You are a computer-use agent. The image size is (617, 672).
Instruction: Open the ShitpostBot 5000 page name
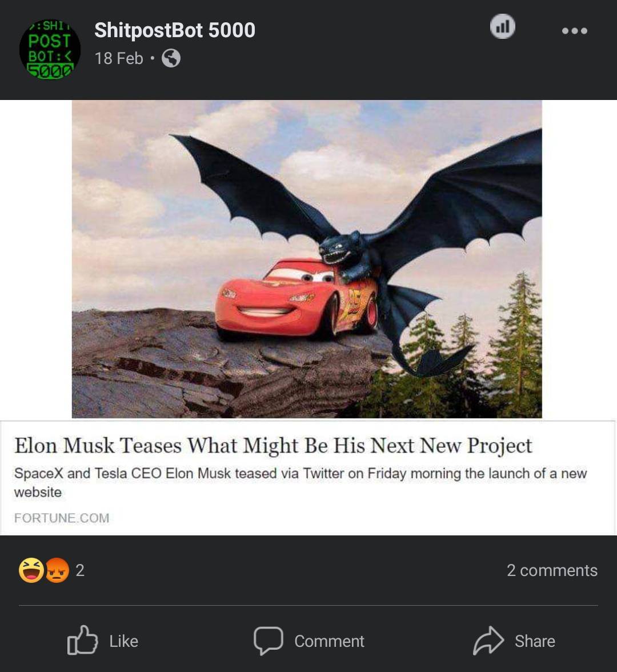point(175,30)
